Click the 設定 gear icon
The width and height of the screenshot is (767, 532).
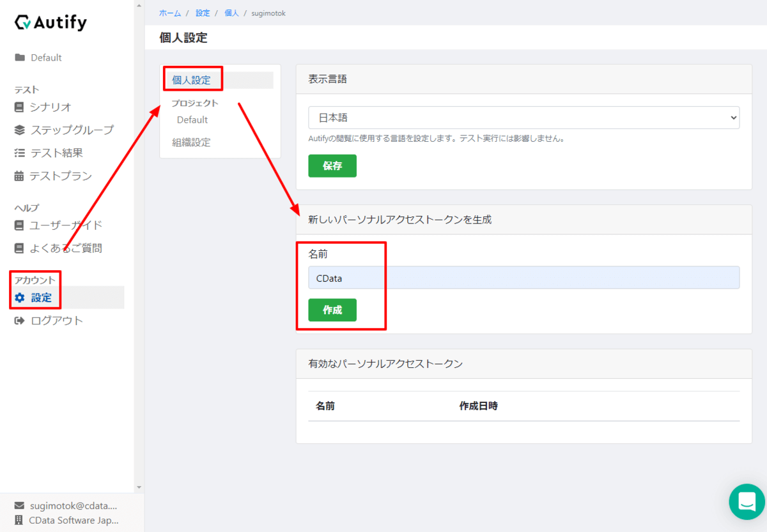20,298
